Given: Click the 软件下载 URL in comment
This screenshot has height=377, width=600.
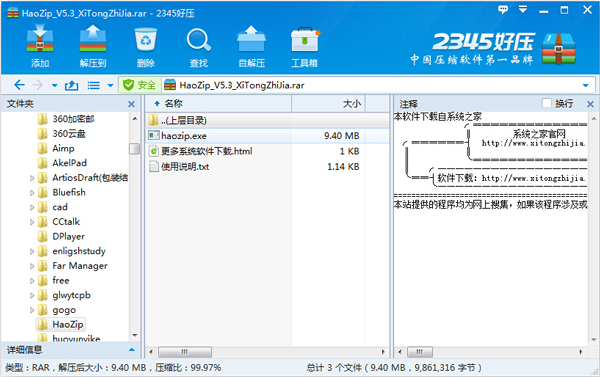Looking at the screenshot, I should tap(533, 178).
